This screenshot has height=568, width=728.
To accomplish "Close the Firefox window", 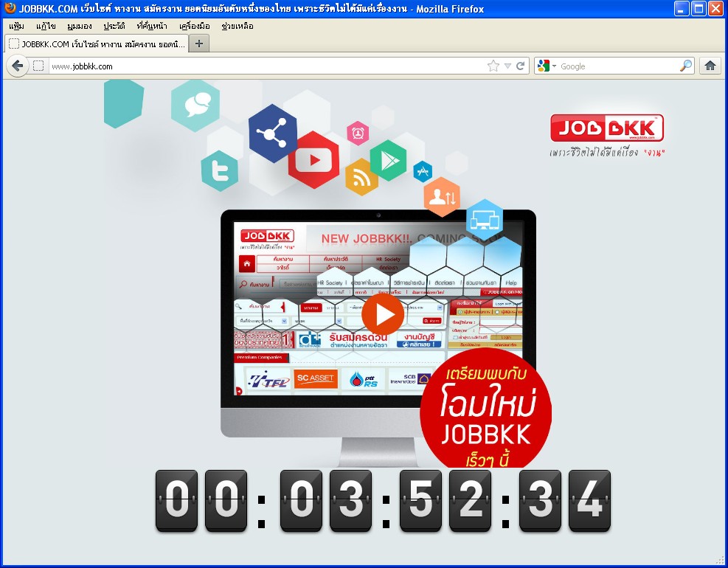I will (x=715, y=8).
